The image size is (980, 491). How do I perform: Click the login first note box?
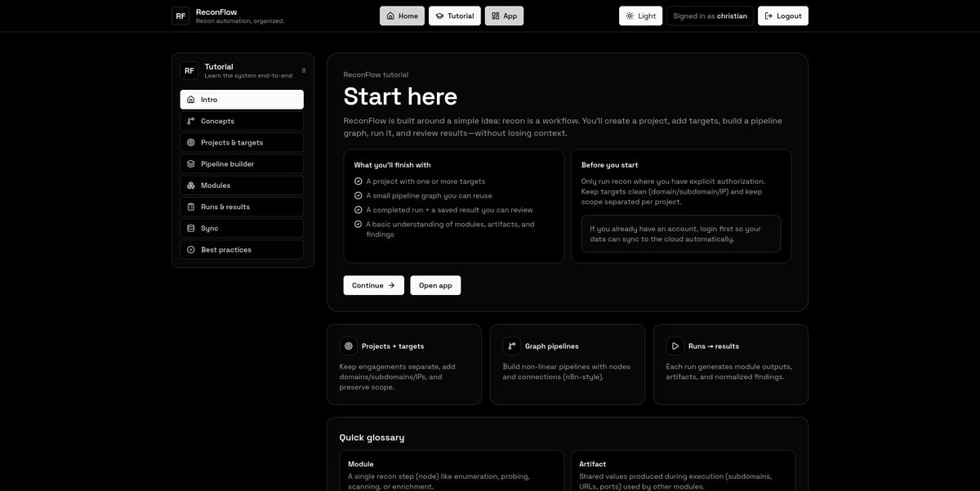[x=681, y=234]
